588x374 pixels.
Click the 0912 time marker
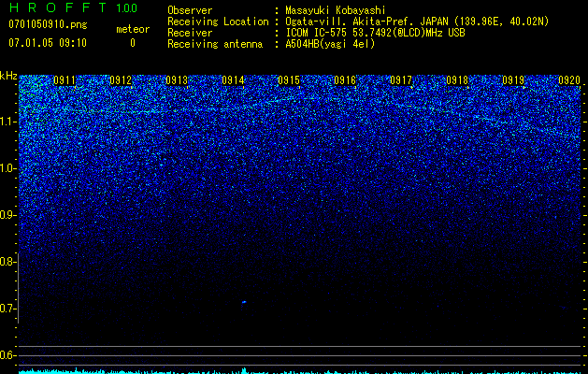[x=121, y=80]
